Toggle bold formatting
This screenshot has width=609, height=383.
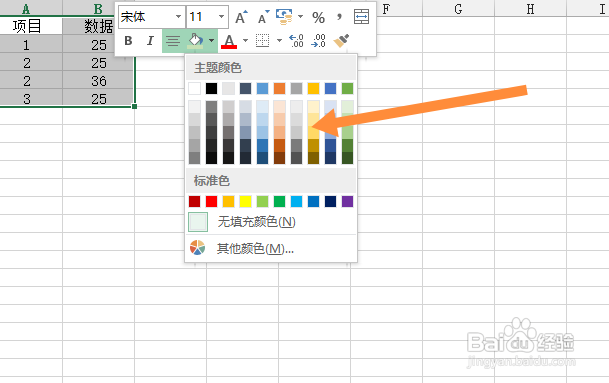click(x=128, y=40)
